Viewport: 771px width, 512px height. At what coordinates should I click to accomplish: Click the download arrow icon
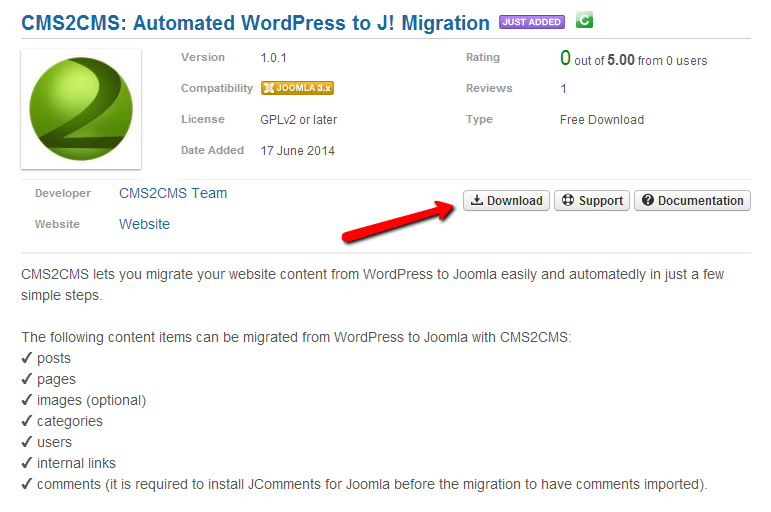pos(476,200)
